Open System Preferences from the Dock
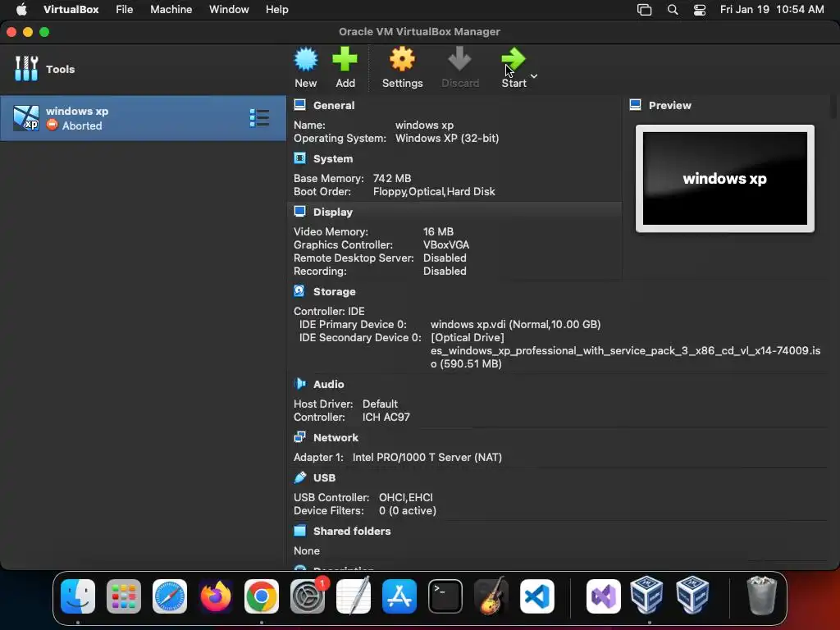Screen dimensions: 840x630 point(308,596)
